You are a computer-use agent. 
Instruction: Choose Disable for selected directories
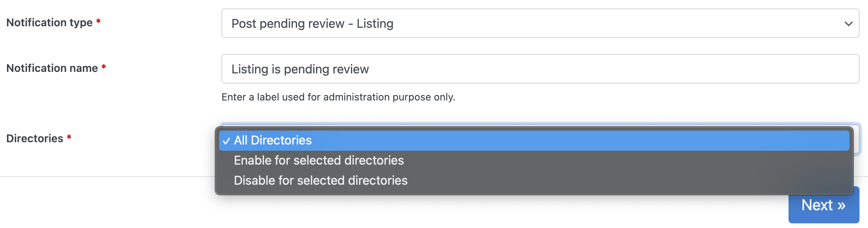pos(321,180)
